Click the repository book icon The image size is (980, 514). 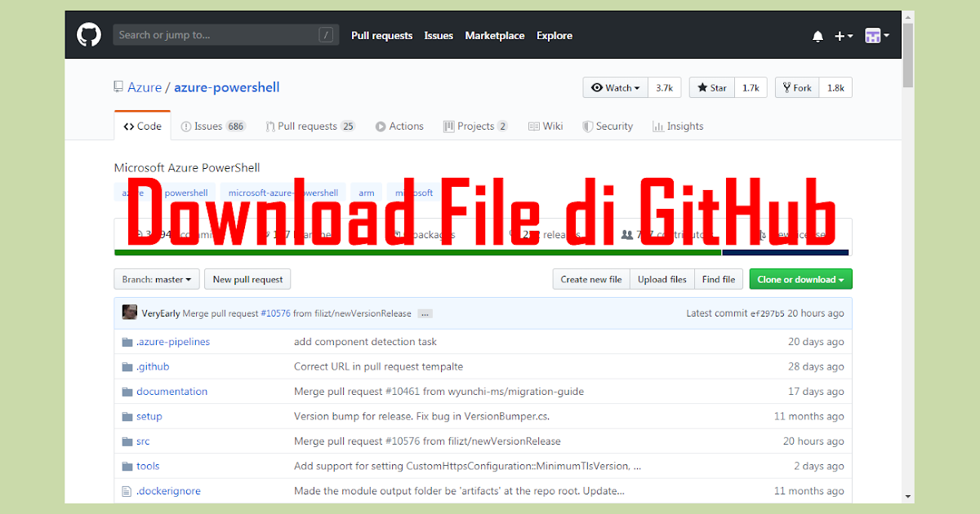coord(118,87)
